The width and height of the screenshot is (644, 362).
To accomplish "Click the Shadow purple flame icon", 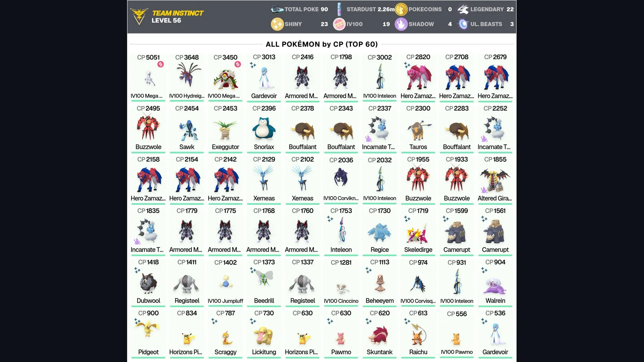I will (x=401, y=24).
